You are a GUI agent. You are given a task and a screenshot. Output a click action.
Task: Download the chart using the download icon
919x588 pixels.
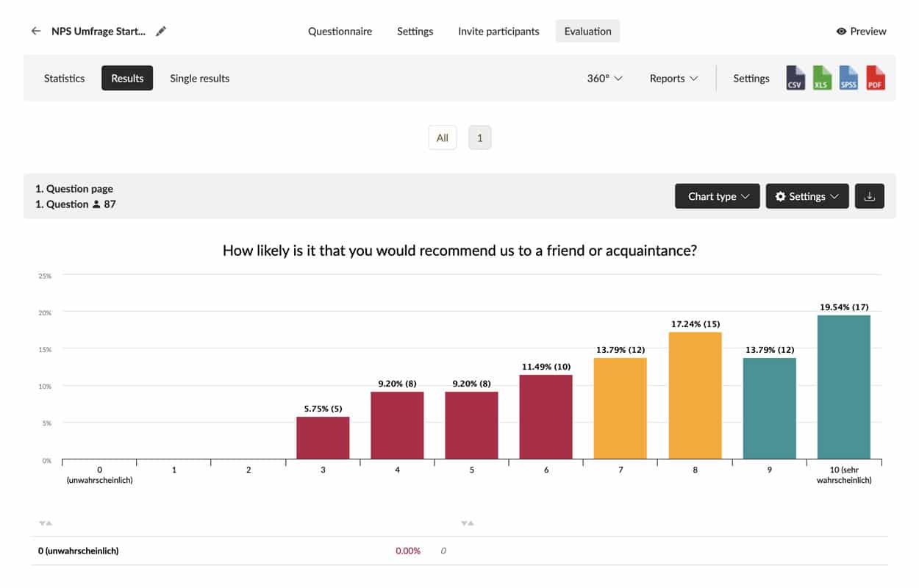click(x=870, y=196)
